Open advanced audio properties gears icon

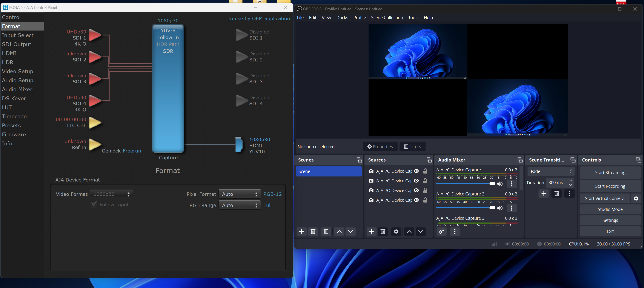[441, 232]
